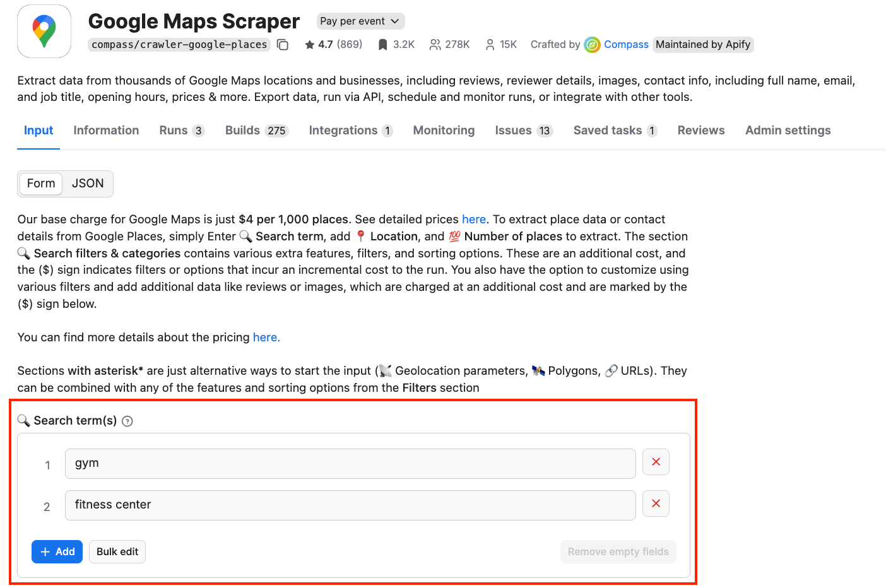The image size is (886, 588).
Task: Click the Compass developer avatar icon
Action: pyautogui.click(x=592, y=45)
